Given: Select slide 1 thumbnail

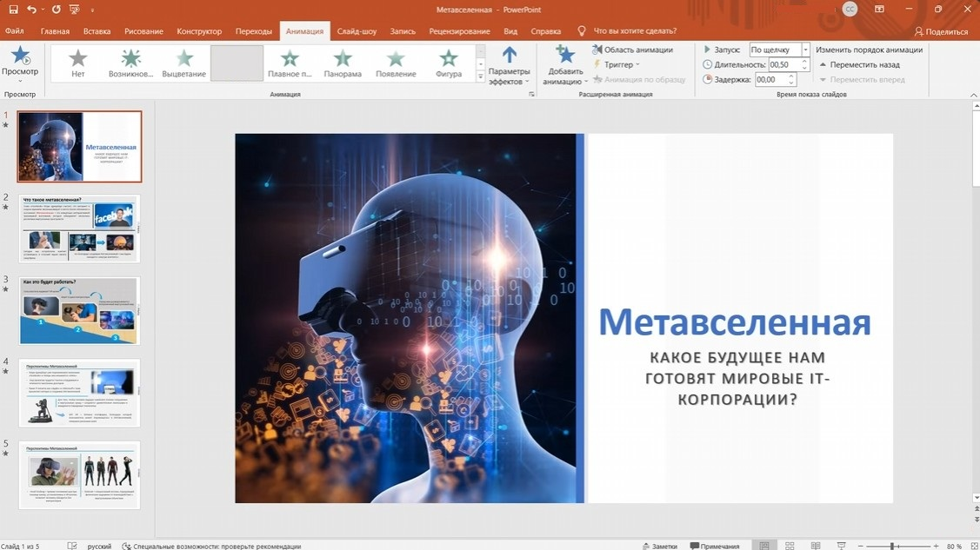Looking at the screenshot, I should tap(79, 147).
